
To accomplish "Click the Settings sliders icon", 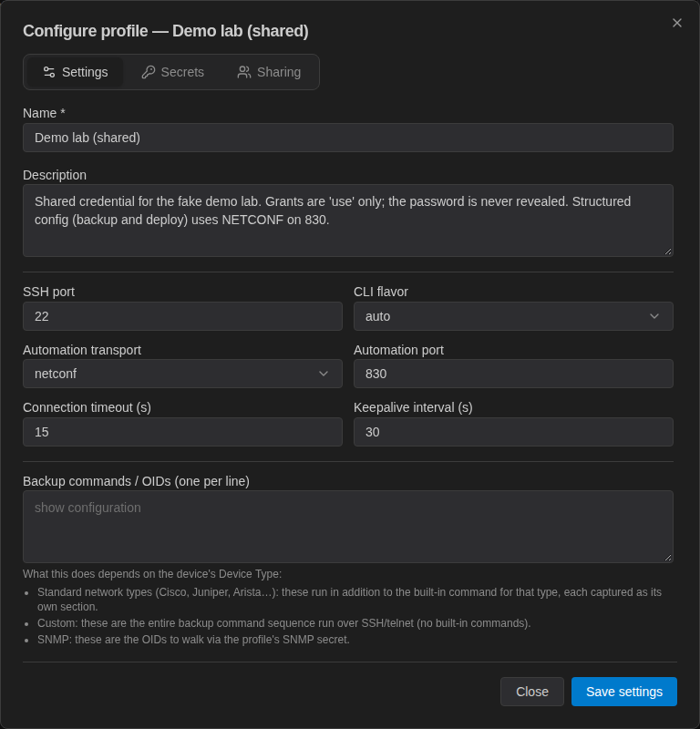I will coord(49,72).
